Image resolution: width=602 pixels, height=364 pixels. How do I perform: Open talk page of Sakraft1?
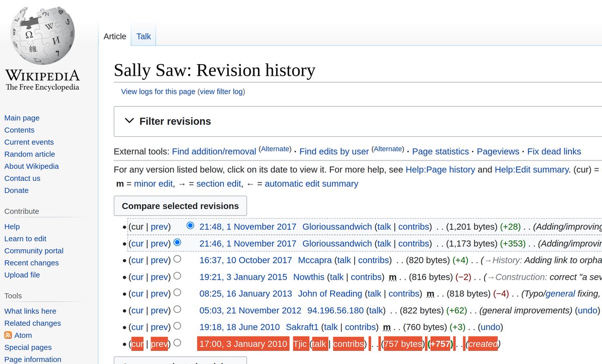pos(331,327)
